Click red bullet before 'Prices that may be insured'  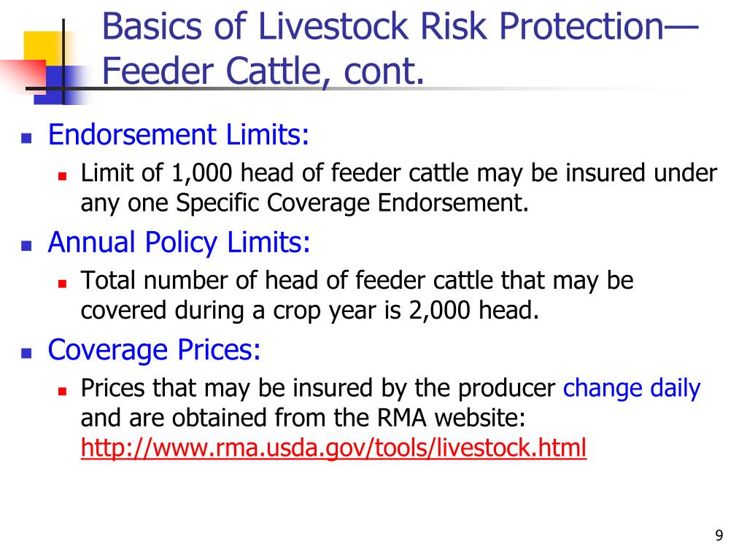63,392
